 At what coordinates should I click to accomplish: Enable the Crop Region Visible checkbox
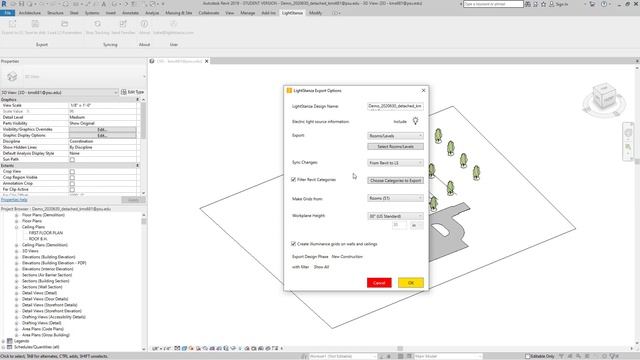click(72, 178)
